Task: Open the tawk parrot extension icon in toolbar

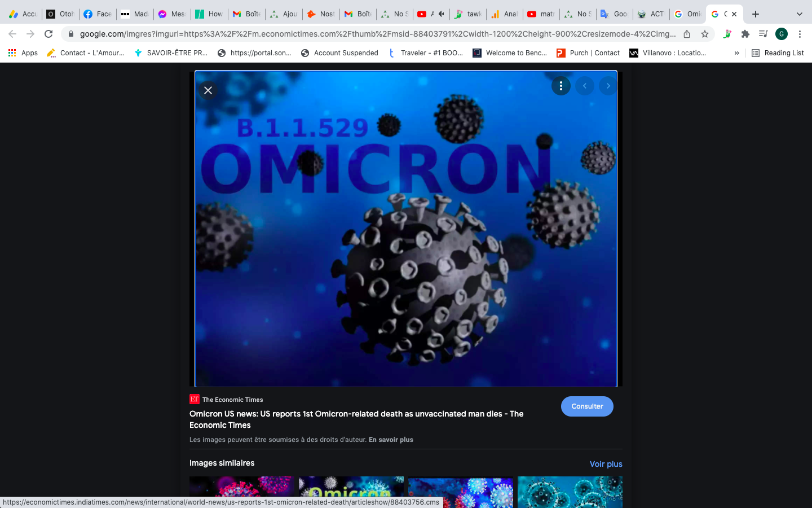Action: tap(727, 34)
